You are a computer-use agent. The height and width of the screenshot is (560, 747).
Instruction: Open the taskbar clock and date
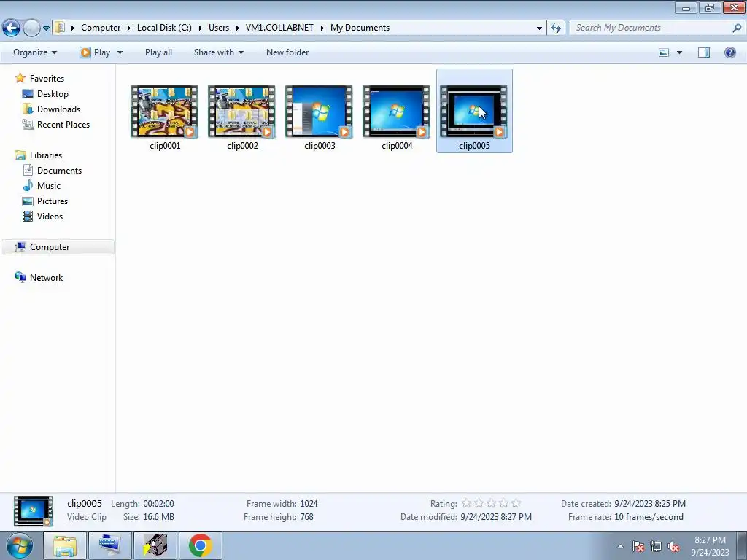click(x=710, y=546)
